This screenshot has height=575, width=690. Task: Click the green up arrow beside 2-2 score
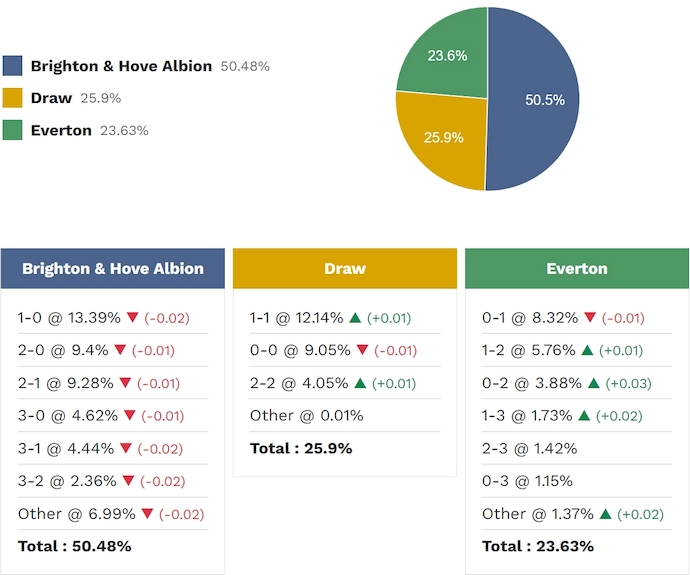360,383
